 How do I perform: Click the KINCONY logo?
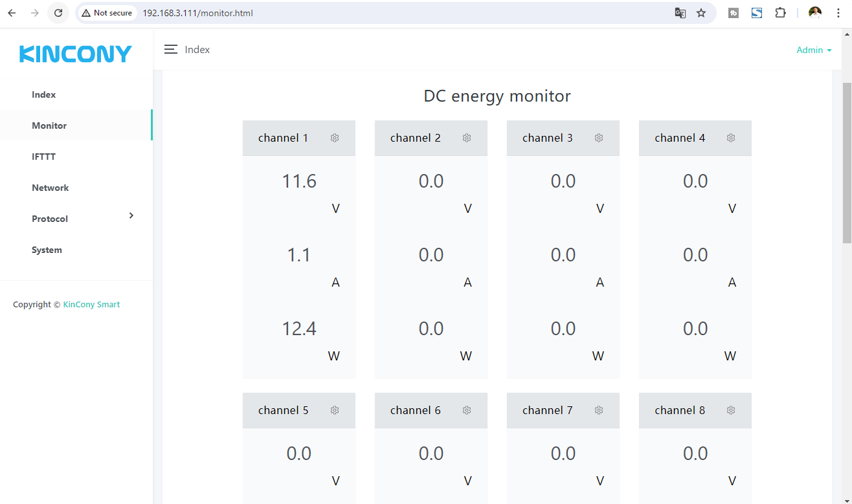(x=76, y=54)
